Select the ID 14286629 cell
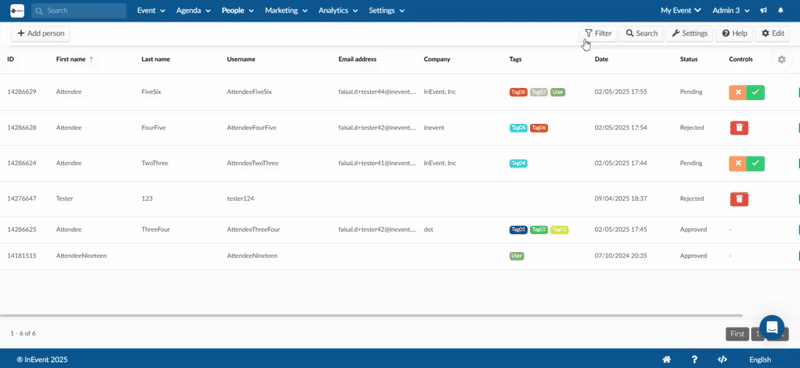This screenshot has width=800, height=368. tap(21, 92)
